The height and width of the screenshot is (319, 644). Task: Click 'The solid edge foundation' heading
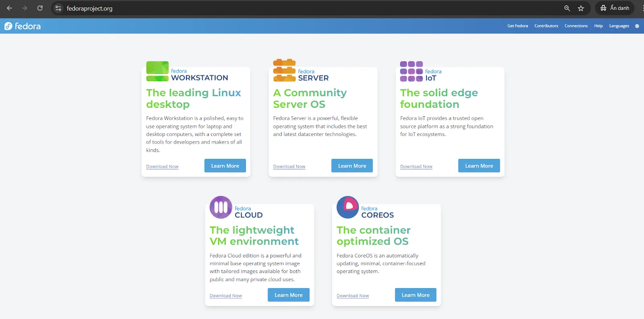[439, 99]
